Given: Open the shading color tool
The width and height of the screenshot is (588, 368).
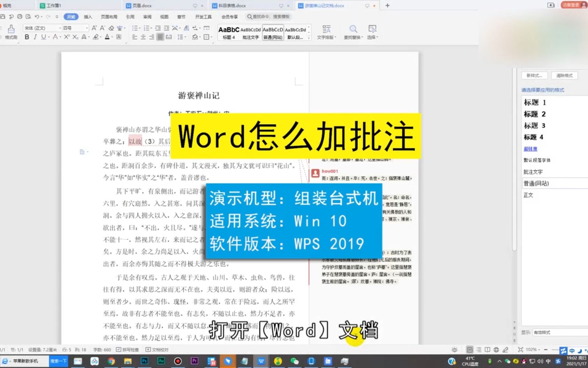Looking at the screenshot, I should tap(194, 37).
